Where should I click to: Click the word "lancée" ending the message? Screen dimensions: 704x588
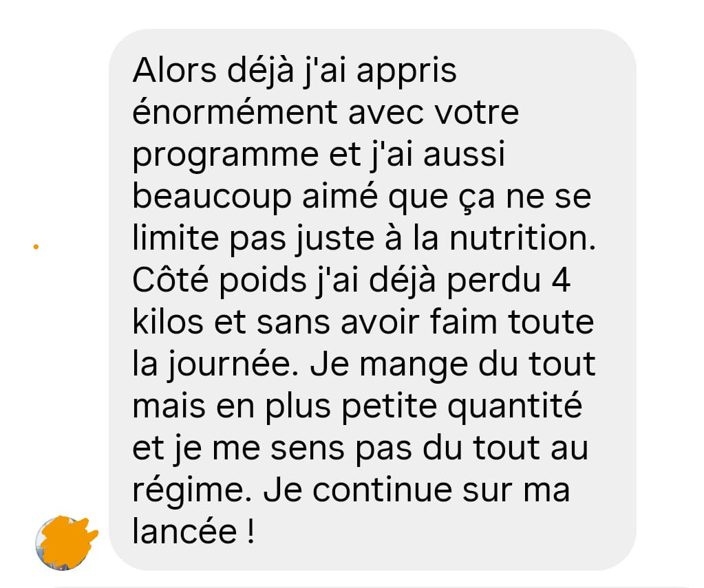click(184, 531)
